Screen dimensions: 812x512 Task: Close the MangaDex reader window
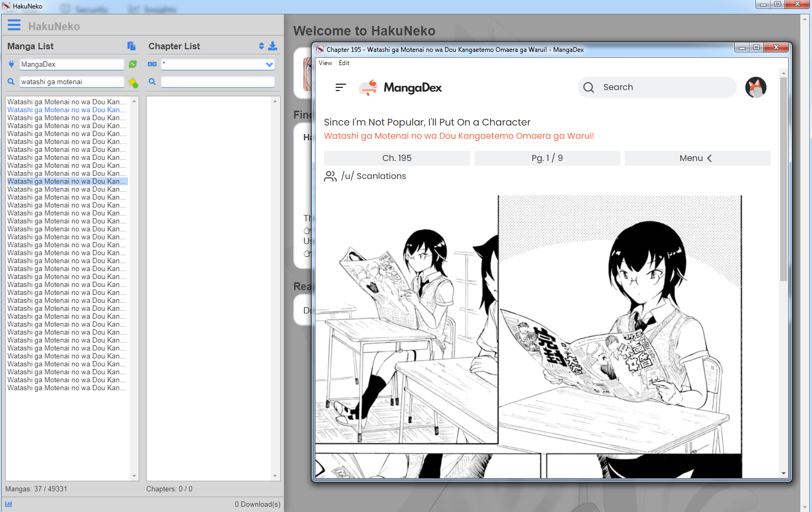pos(776,48)
